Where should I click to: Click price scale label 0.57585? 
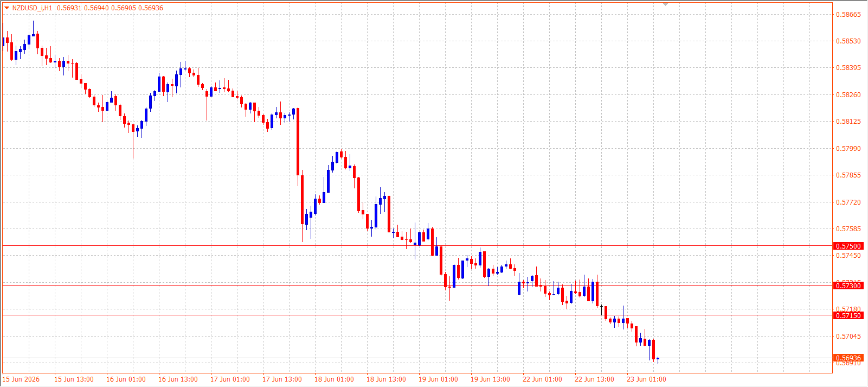[x=848, y=229]
